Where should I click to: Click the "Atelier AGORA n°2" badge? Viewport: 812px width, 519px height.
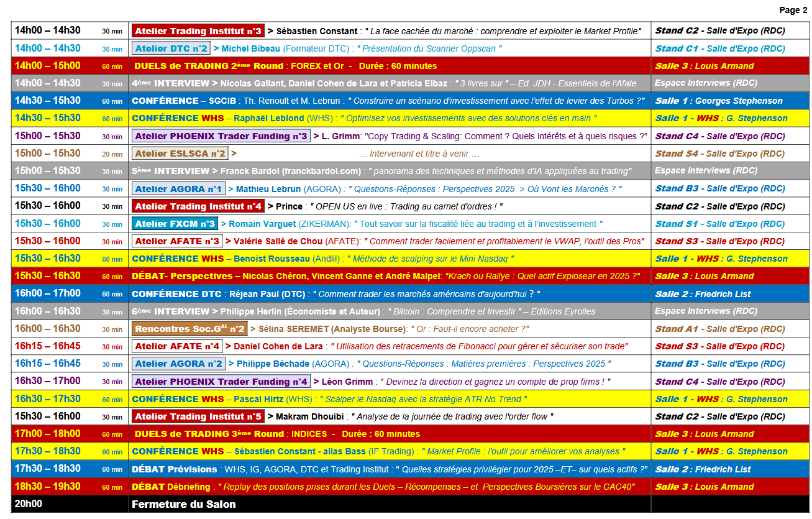coord(178,364)
